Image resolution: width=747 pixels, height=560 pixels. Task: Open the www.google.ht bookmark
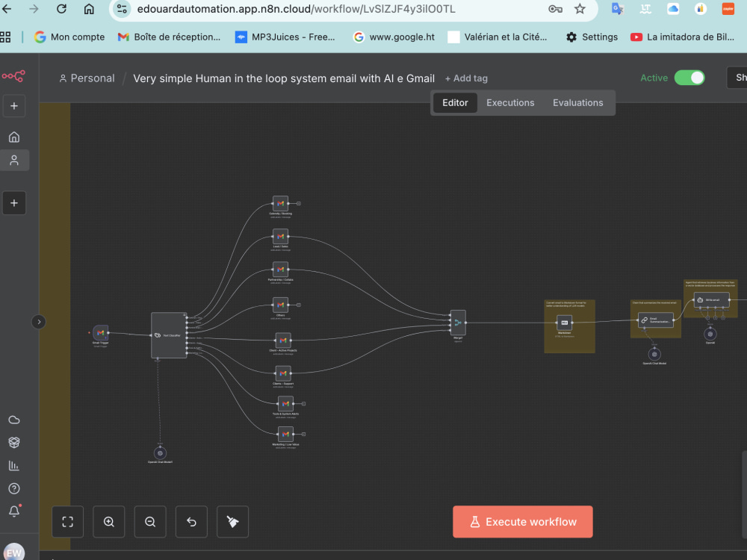[394, 37]
